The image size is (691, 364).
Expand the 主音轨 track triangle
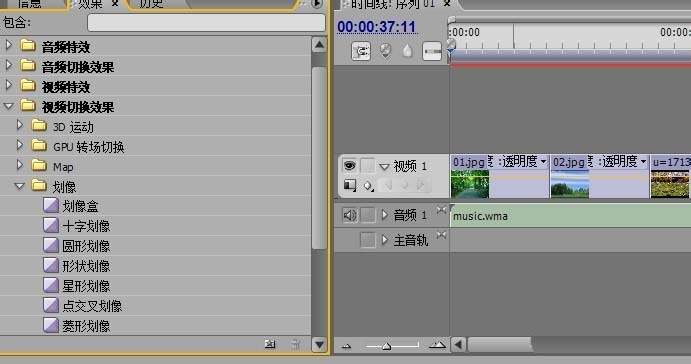coord(384,240)
